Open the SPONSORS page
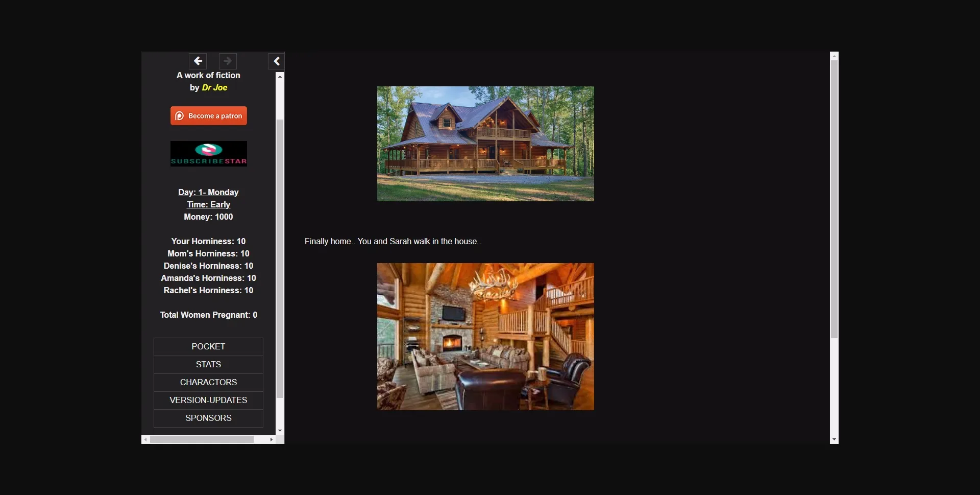This screenshot has width=980, height=495. [208, 418]
